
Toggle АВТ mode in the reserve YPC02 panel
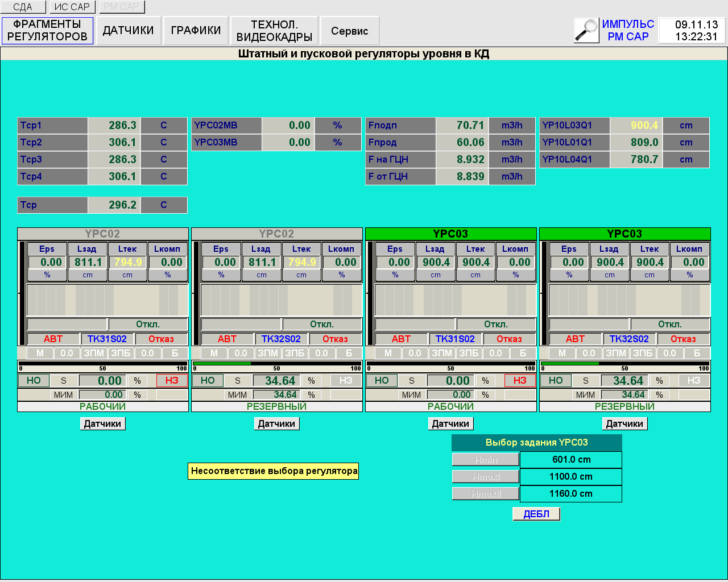tap(227, 339)
